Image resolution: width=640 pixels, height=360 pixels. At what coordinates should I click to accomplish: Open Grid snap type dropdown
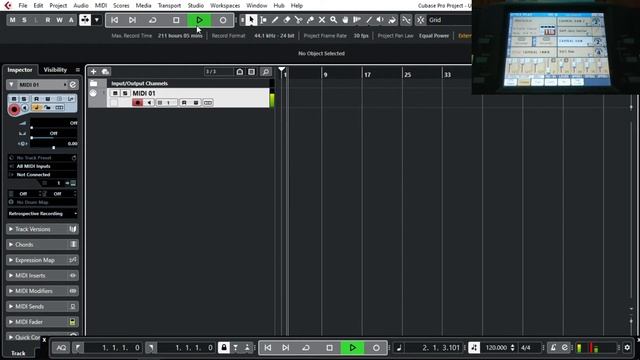[449, 20]
